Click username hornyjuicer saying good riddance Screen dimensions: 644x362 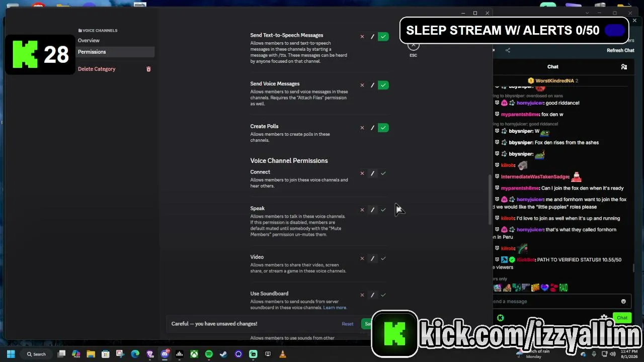(x=530, y=103)
